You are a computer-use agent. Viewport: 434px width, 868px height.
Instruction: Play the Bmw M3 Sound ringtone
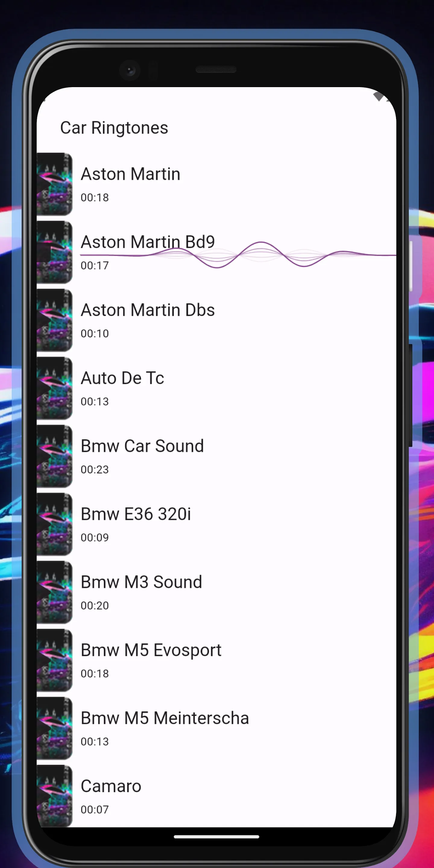point(142,582)
